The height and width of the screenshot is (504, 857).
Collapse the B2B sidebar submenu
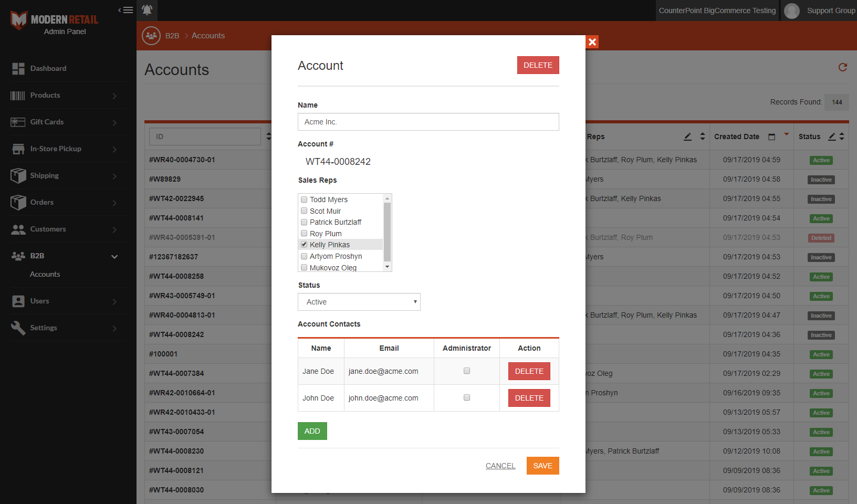click(x=114, y=256)
